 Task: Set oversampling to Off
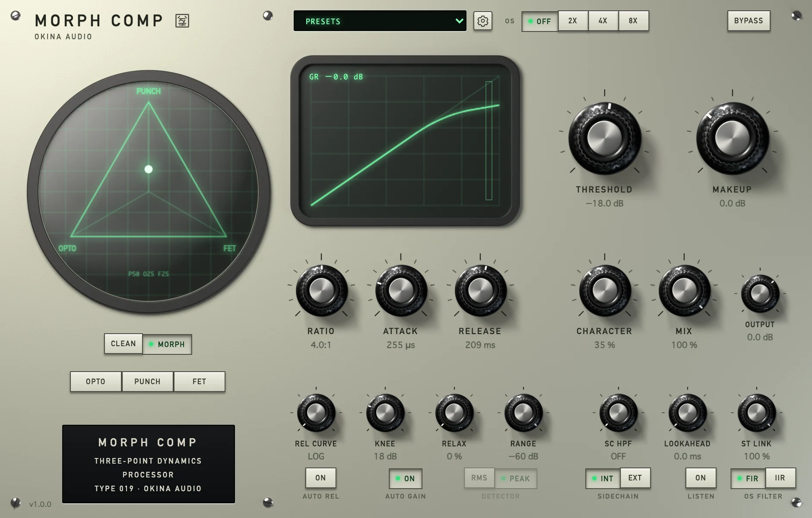tap(539, 21)
